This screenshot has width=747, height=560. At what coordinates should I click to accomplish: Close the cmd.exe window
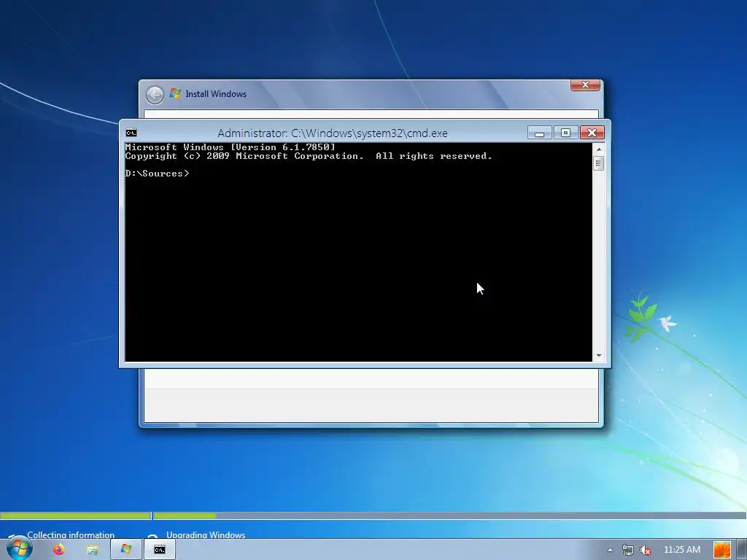click(x=592, y=133)
